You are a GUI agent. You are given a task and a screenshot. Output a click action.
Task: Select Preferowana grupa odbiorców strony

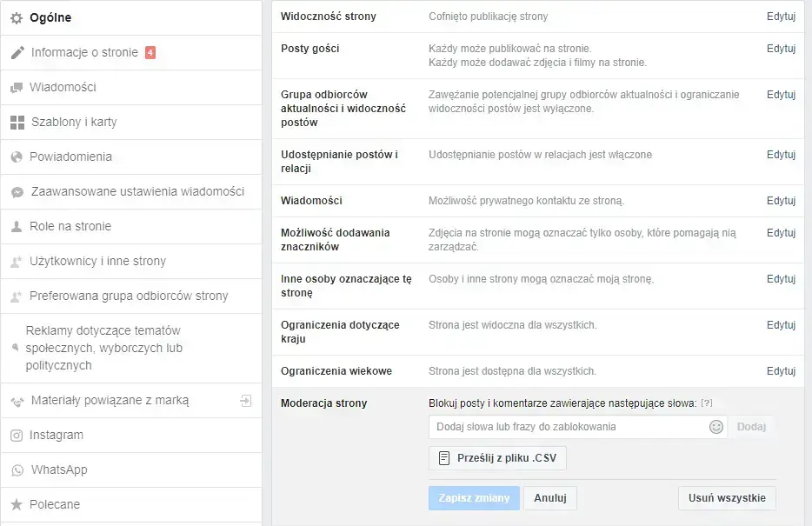(x=129, y=296)
